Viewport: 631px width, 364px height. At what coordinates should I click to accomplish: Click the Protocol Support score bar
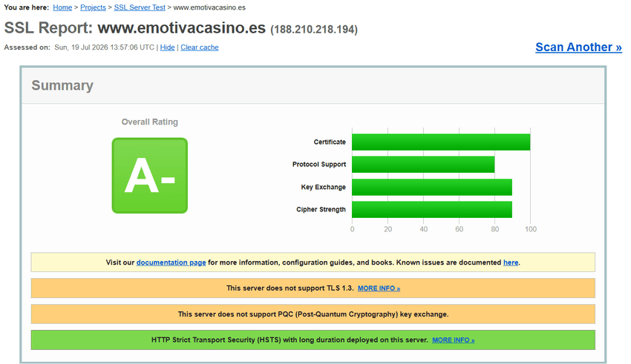[x=423, y=165]
